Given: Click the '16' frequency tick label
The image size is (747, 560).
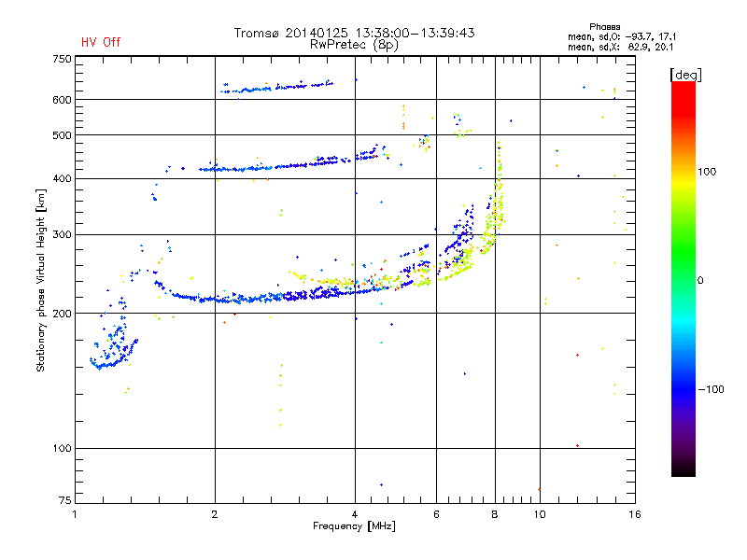Looking at the screenshot, I should (635, 514).
